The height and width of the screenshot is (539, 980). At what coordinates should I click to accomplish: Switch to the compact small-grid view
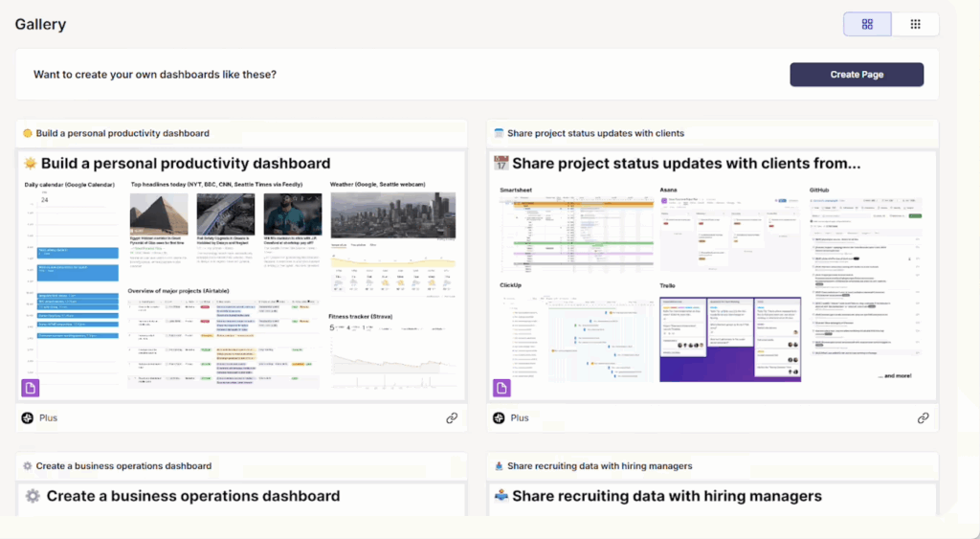pyautogui.click(x=915, y=24)
